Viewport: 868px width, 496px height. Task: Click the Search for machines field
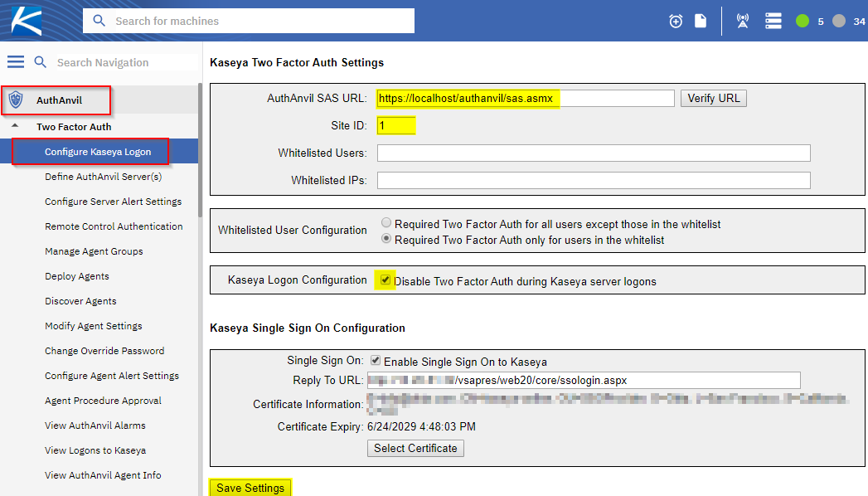coord(249,21)
